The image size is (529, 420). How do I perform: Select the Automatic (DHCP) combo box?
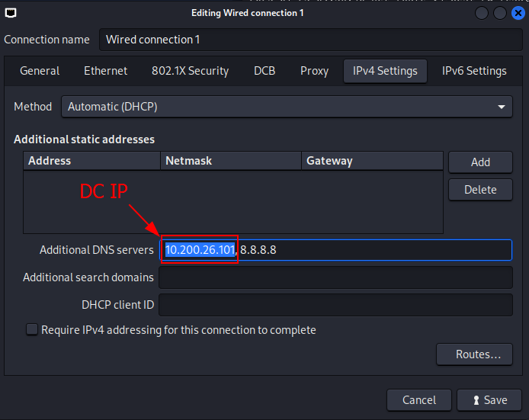click(287, 107)
